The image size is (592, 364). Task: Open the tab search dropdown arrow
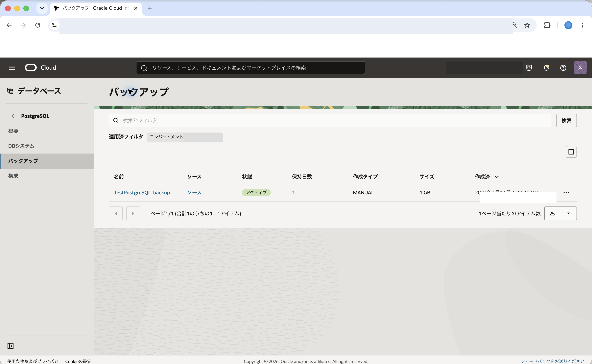tap(42, 8)
